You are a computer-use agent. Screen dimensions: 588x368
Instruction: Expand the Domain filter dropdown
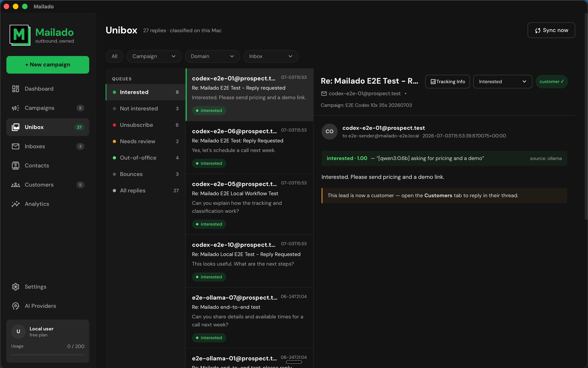(212, 56)
